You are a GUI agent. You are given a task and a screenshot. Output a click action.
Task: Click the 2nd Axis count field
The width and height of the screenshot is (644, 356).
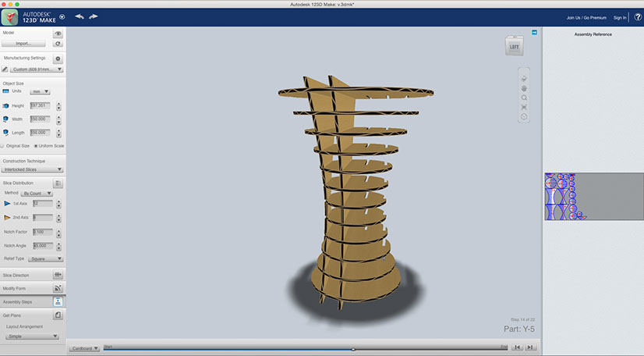point(43,217)
